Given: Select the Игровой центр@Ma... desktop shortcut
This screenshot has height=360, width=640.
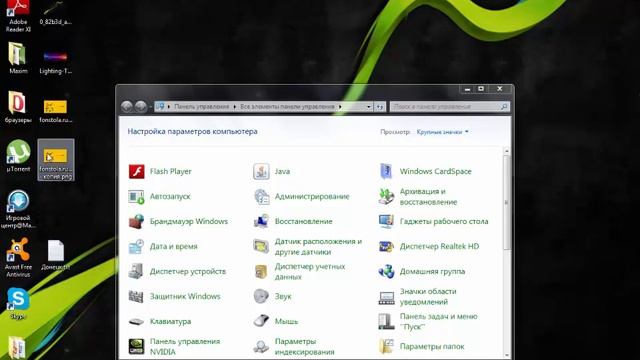Looking at the screenshot, I should click(18, 209).
